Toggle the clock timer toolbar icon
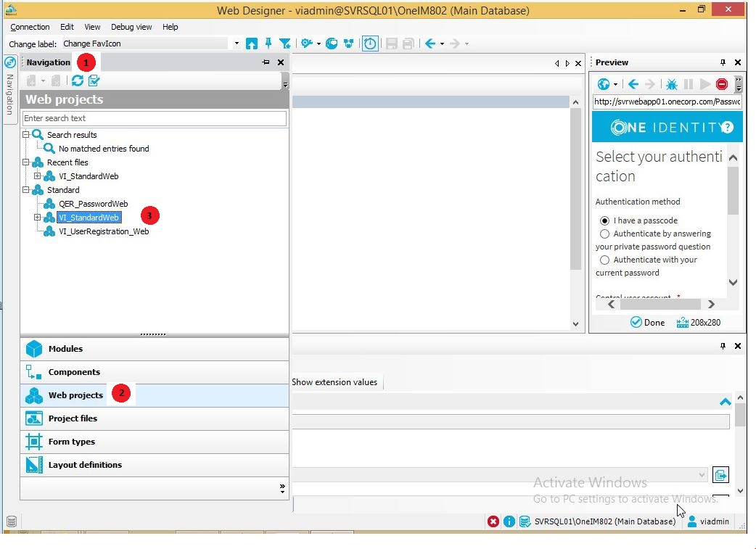 pos(370,44)
